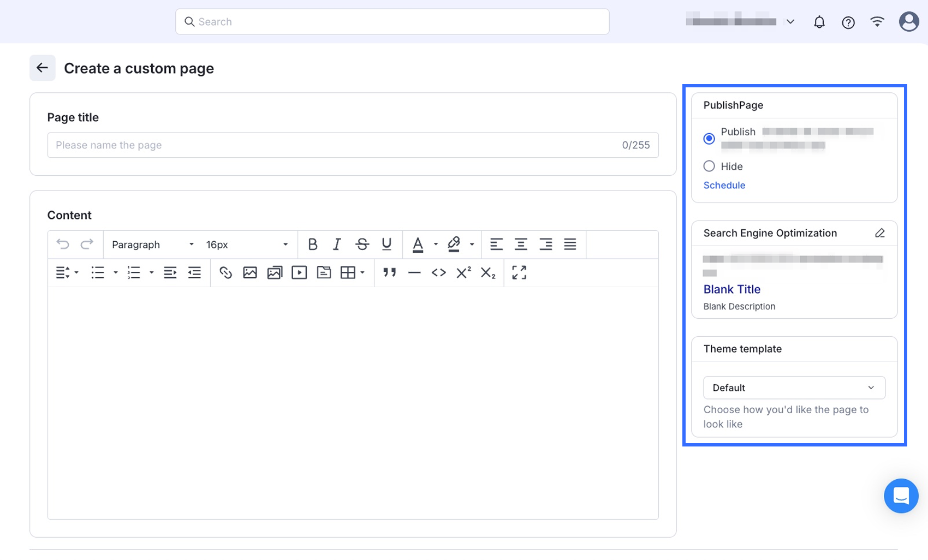This screenshot has height=560, width=928.
Task: Open the editor in fullscreen mode
Action: [519, 273]
